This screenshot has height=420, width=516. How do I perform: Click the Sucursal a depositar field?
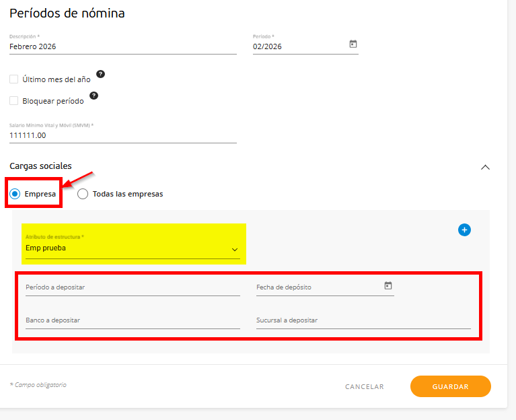(x=363, y=321)
